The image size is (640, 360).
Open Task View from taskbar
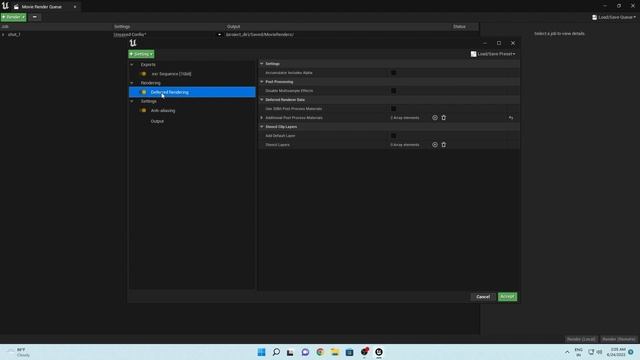[x=290, y=352]
